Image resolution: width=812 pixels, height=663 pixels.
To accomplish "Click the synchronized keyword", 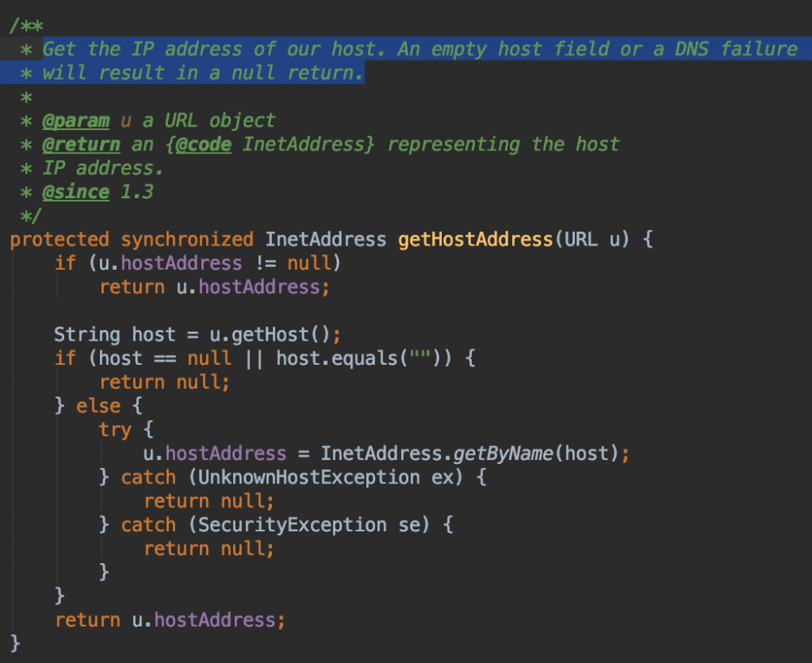I will [187, 240].
